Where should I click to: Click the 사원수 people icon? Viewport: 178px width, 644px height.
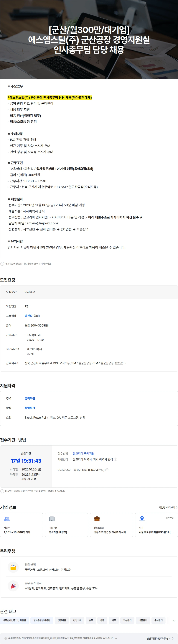coord(7,519)
